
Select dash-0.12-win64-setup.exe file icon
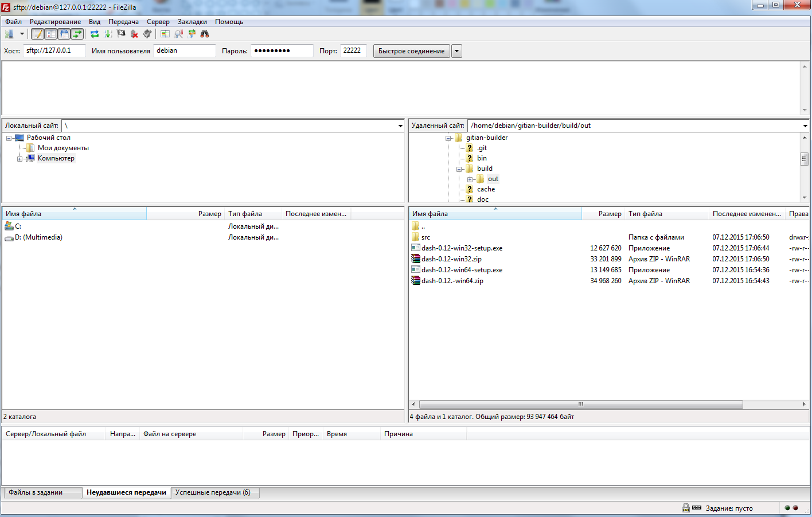click(416, 269)
